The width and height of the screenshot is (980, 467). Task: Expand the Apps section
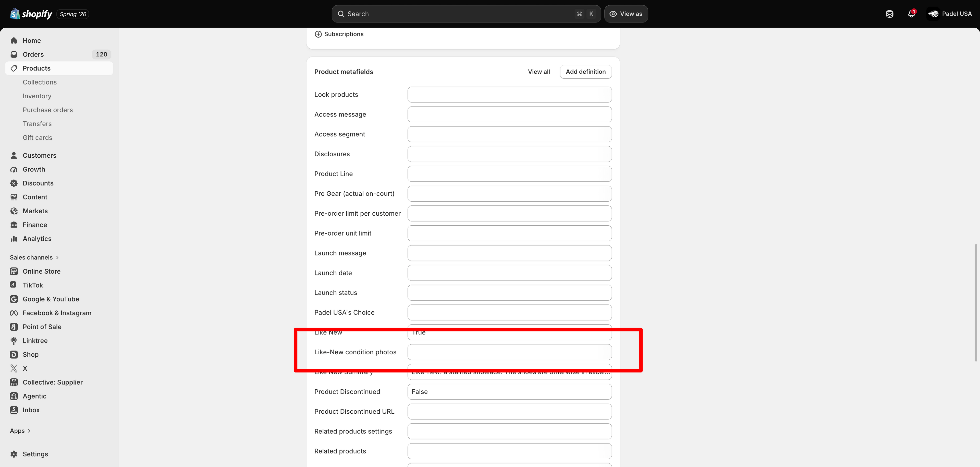[x=20, y=431]
